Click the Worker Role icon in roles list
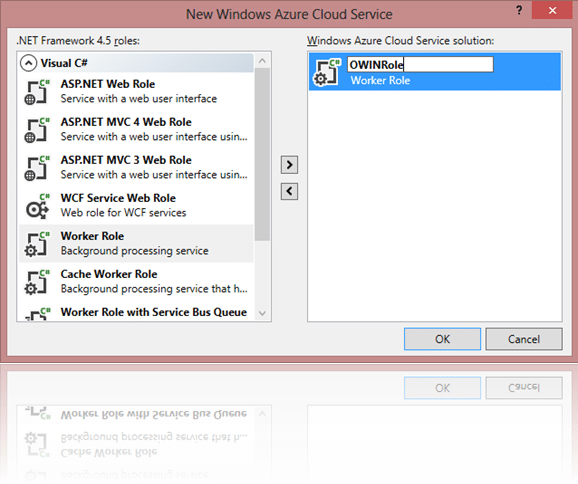Image resolution: width=578 pixels, height=484 pixels. [37, 244]
